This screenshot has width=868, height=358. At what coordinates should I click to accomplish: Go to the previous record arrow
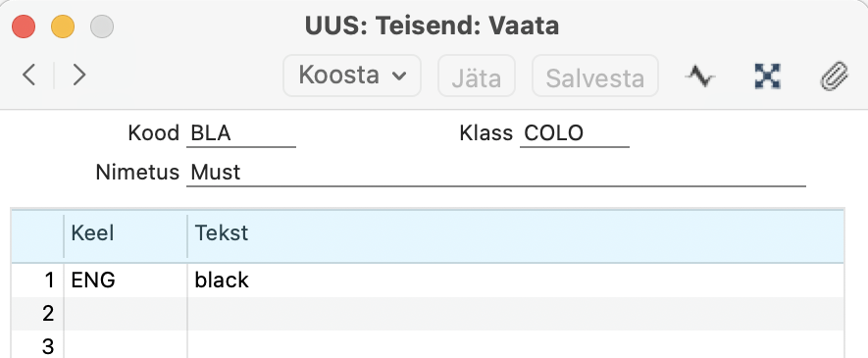29,75
